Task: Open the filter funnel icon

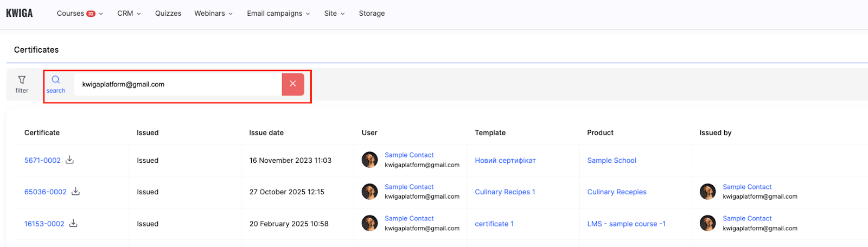Action: coord(22,80)
